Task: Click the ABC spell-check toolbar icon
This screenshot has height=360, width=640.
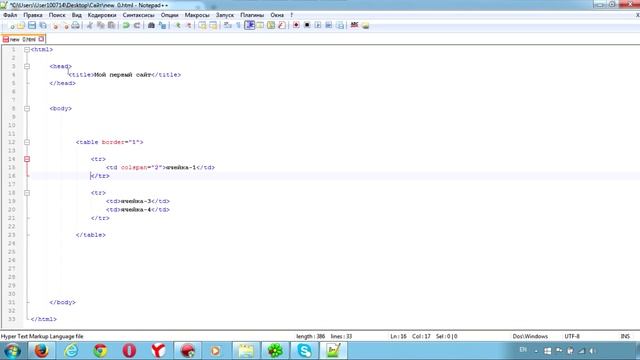Action: click(354, 25)
